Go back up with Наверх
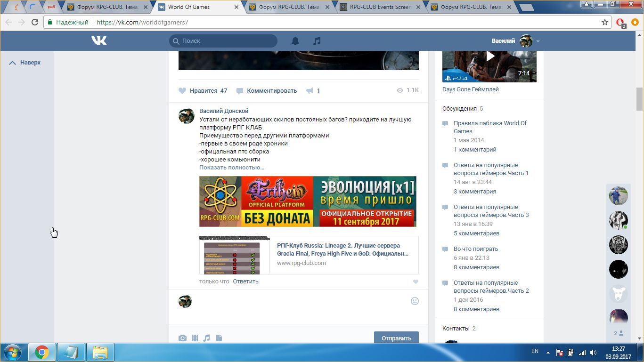 [25, 63]
